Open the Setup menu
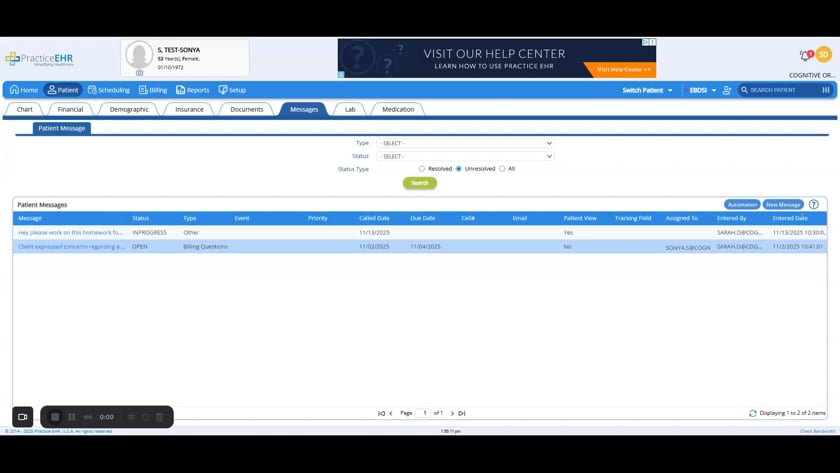Screen dimensions: 840x473 pos(232,90)
